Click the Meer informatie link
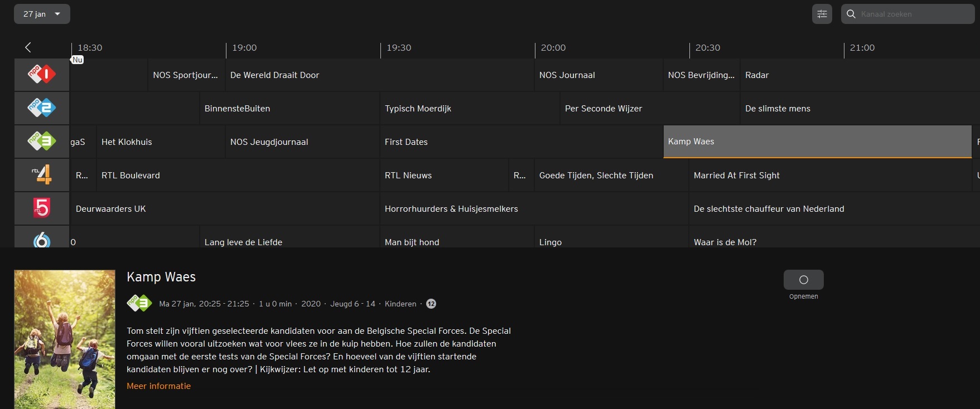 [158, 386]
